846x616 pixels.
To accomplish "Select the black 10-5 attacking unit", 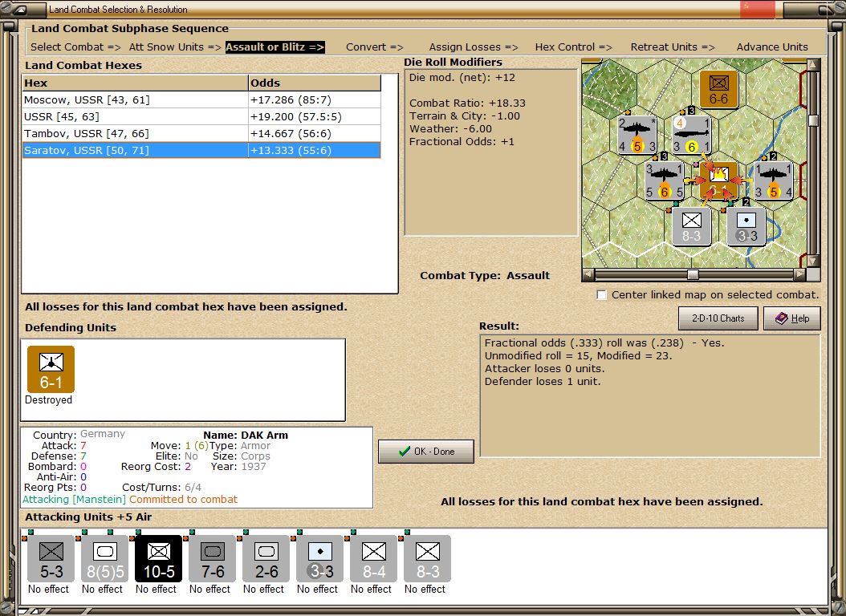I will [159, 559].
